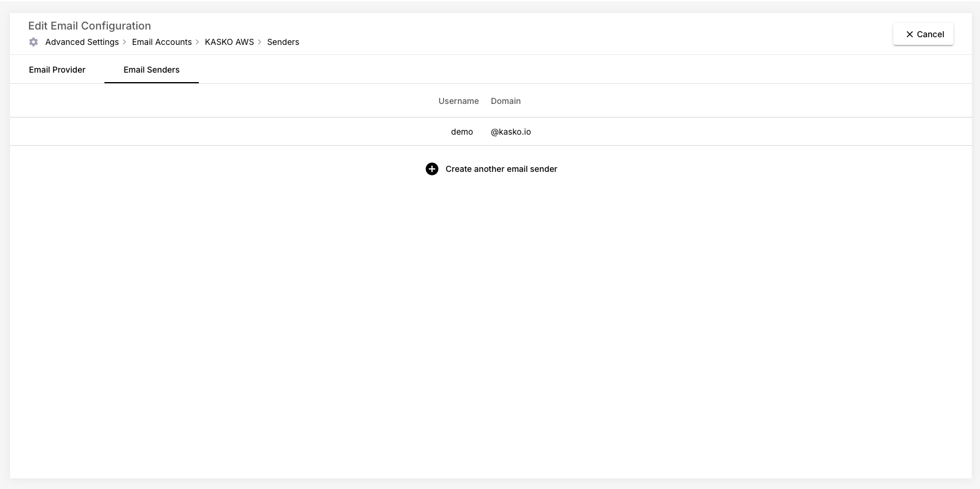Open Email Accounts breadcrumb link
Viewport: 980px width, 489px height.
pyautogui.click(x=162, y=42)
